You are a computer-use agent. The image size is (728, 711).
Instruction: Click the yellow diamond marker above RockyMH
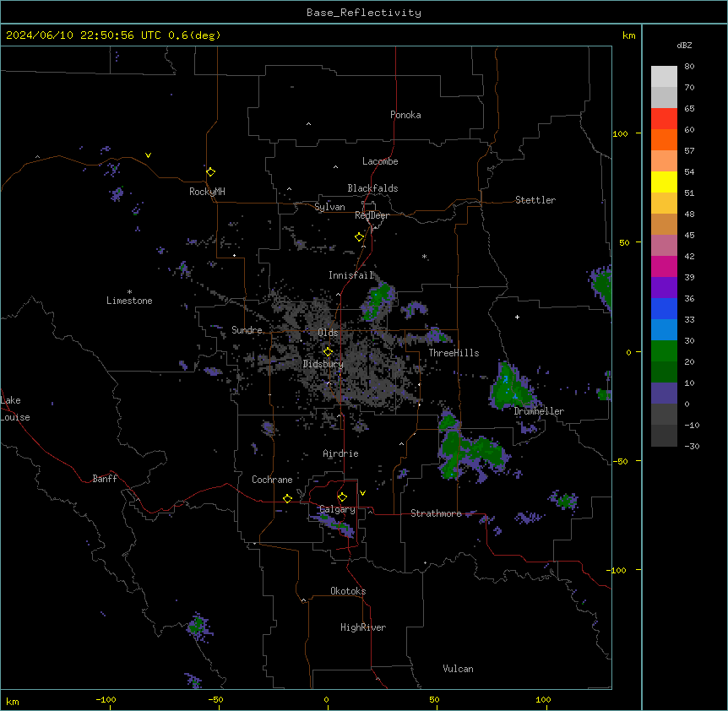click(211, 171)
